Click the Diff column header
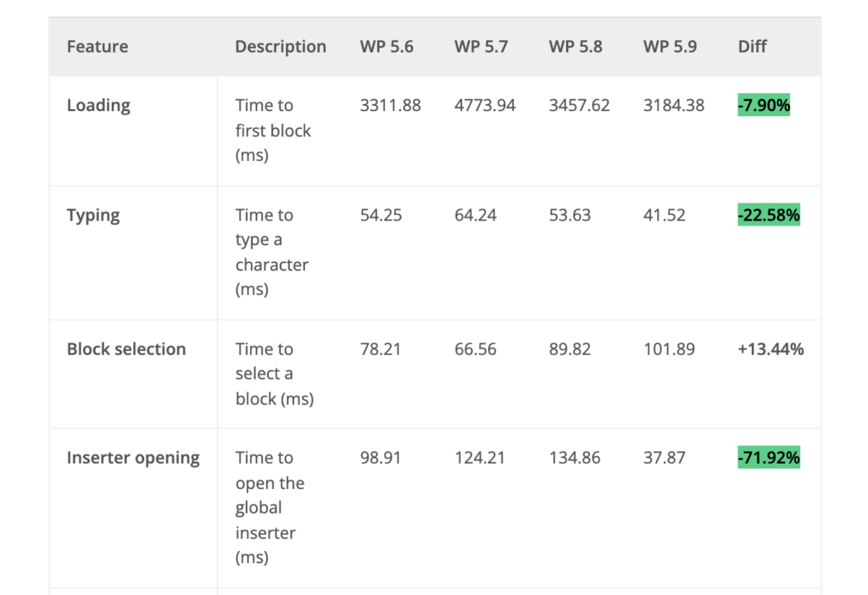Image resolution: width=868 pixels, height=595 pixels. (x=753, y=47)
